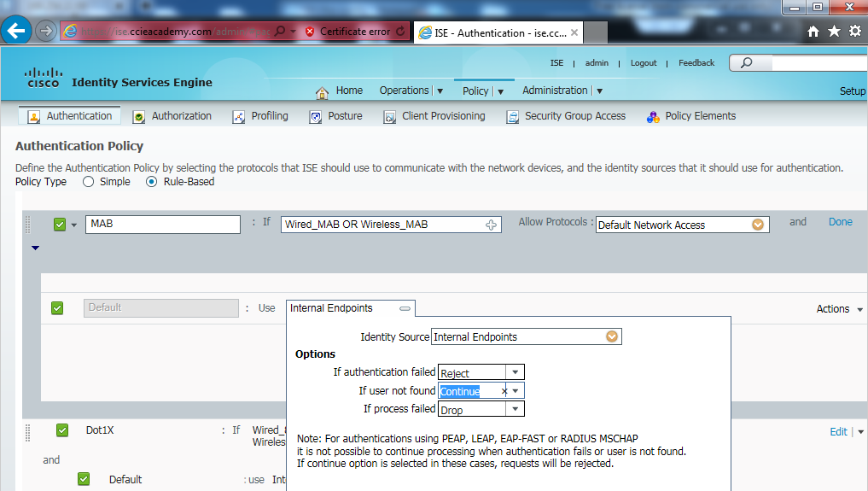
Task: Toggle the MAB Default rule checkbox
Action: click(x=57, y=308)
